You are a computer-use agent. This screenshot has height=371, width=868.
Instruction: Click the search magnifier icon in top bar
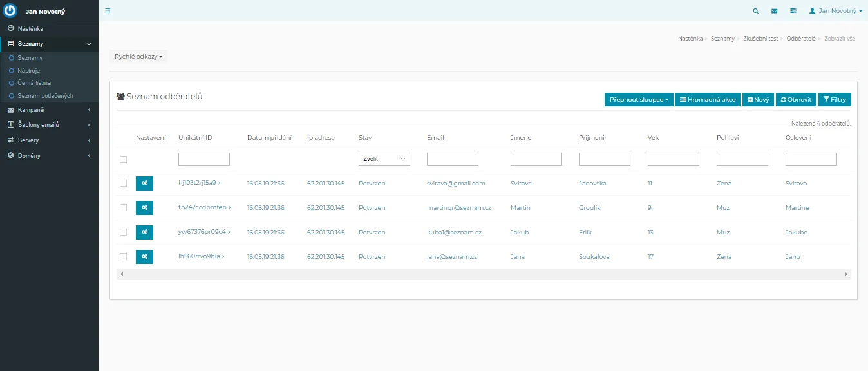755,11
